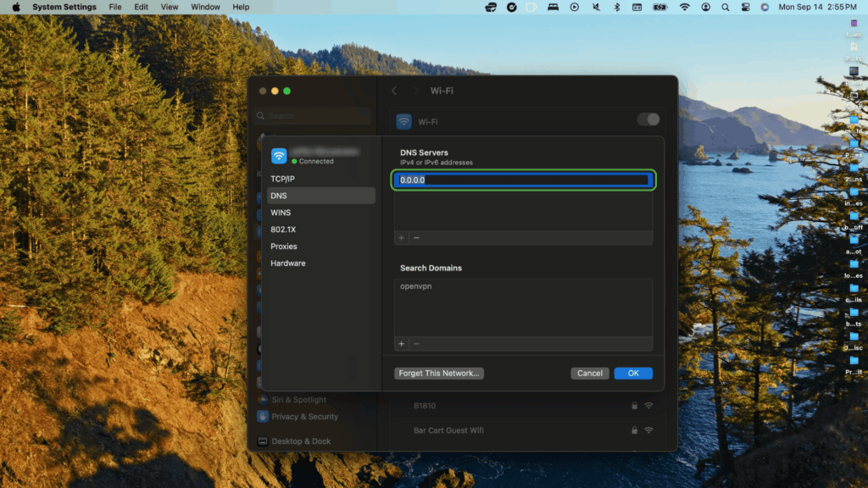Toggle the Wi-Fi switch
The height and width of the screenshot is (488, 868).
(648, 119)
